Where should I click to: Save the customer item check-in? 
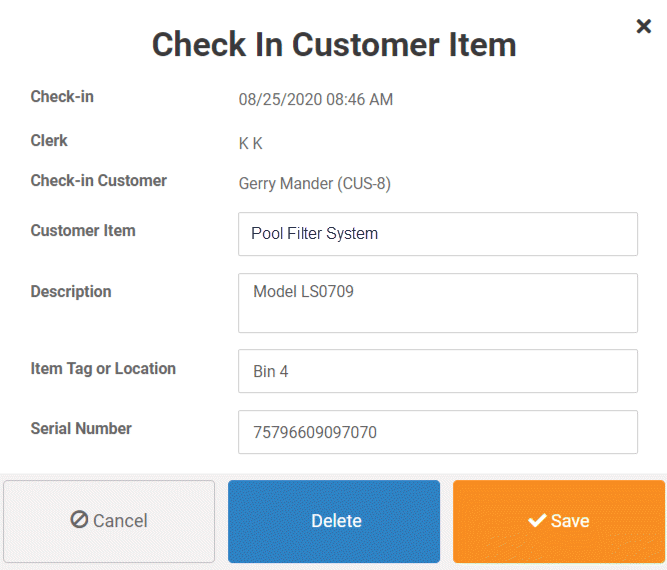pos(559,521)
